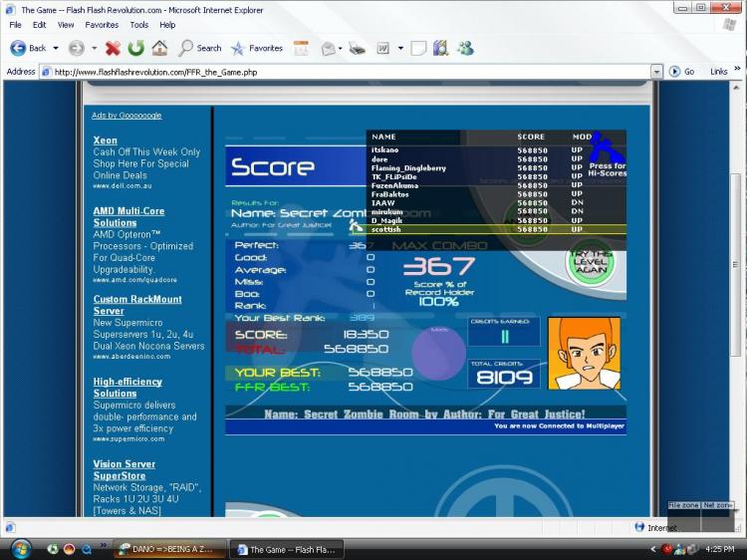The height and width of the screenshot is (560, 747).
Task: Refresh the page with green arrow
Action: coord(136,48)
